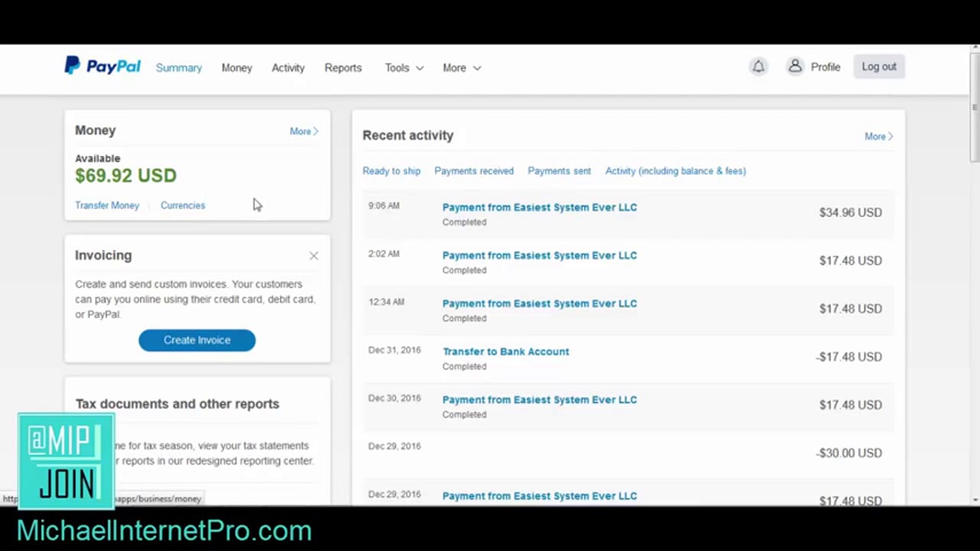Select the $69.92 USD available balance
The height and width of the screenshot is (551, 980).
pos(126,175)
